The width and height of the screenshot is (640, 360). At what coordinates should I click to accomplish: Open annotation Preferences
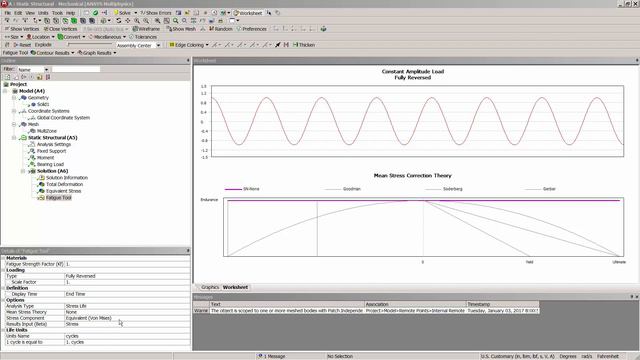coord(251,29)
